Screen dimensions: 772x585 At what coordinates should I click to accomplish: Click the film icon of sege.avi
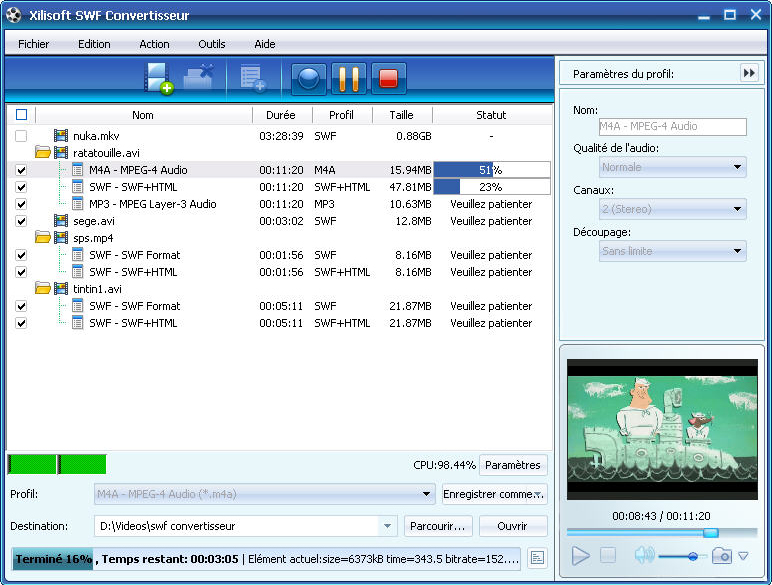[61, 221]
